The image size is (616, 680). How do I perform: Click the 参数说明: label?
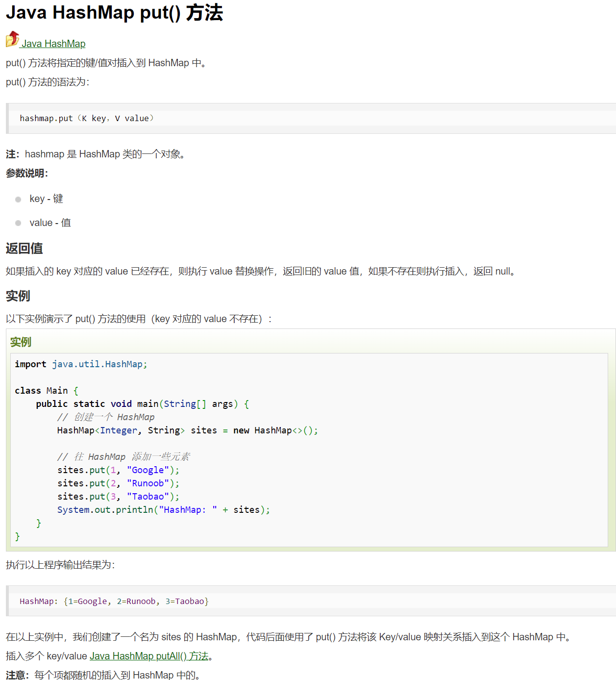[x=27, y=173]
